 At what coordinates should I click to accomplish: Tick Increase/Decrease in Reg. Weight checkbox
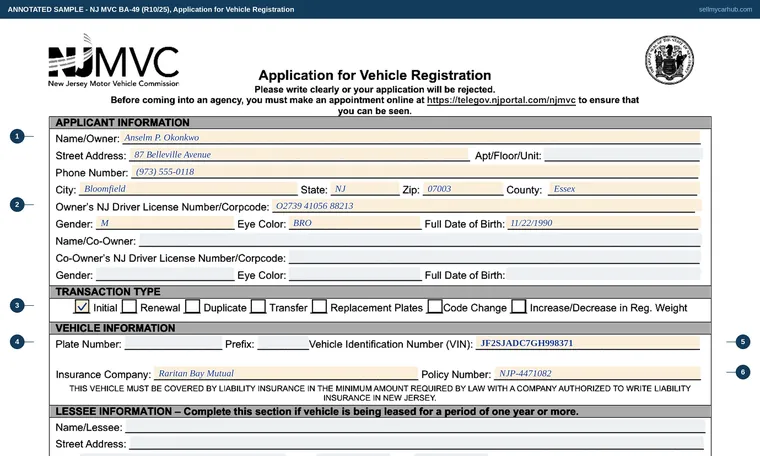point(519,306)
